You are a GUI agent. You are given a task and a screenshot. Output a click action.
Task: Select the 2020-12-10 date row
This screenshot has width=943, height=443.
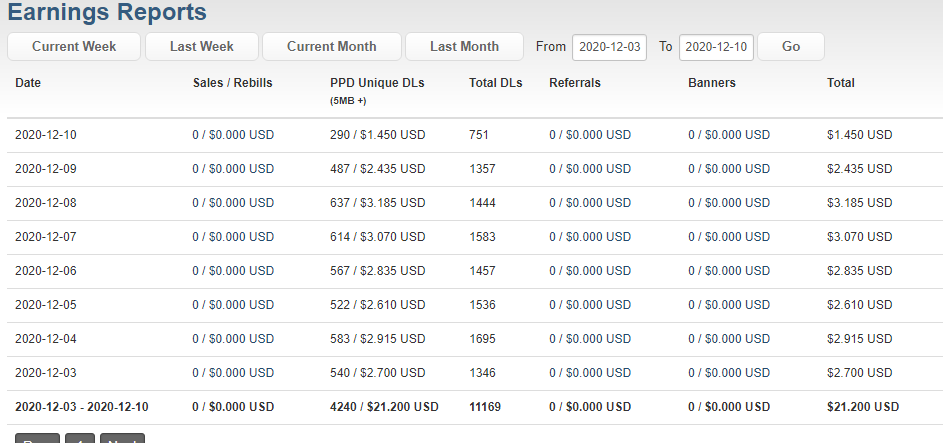tap(472, 135)
